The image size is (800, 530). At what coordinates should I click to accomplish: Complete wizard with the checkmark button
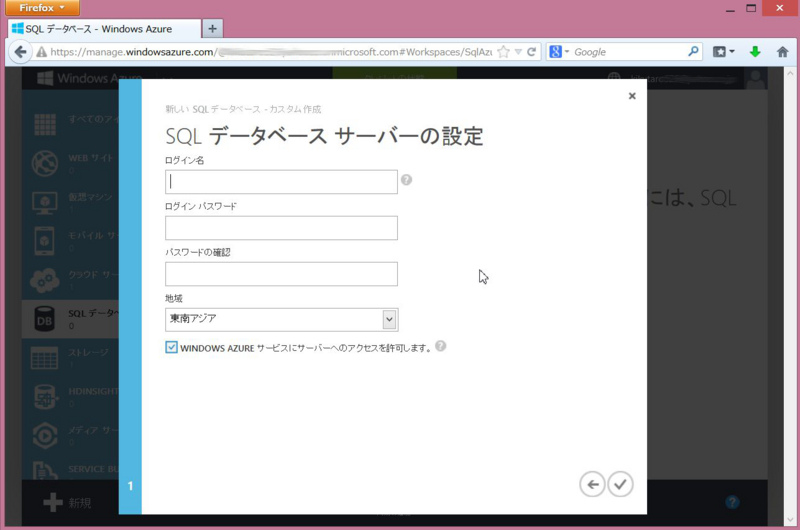pyautogui.click(x=620, y=484)
